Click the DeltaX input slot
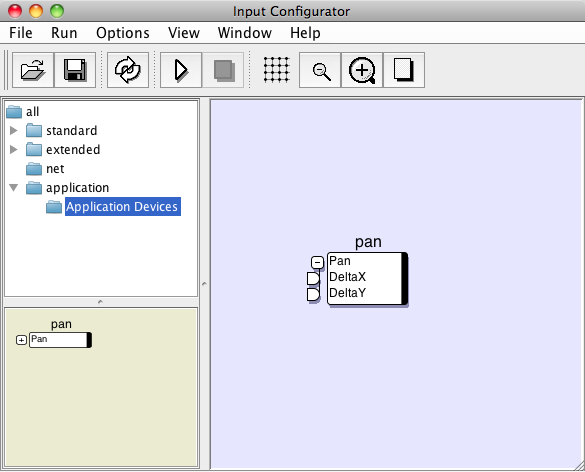The height and width of the screenshot is (472, 585). click(x=313, y=278)
